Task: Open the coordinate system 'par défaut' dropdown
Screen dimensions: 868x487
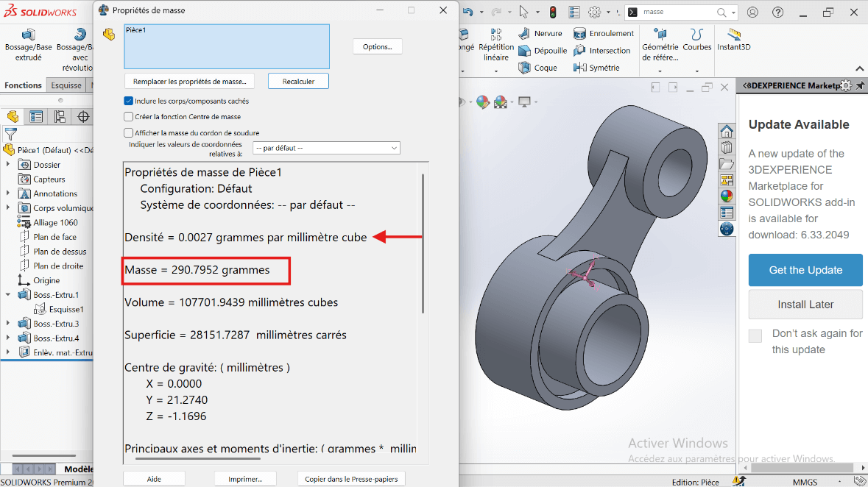Action: point(326,148)
